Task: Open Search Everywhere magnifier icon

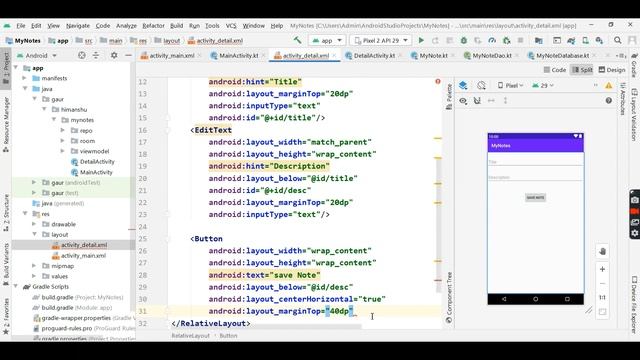Action: point(618,40)
